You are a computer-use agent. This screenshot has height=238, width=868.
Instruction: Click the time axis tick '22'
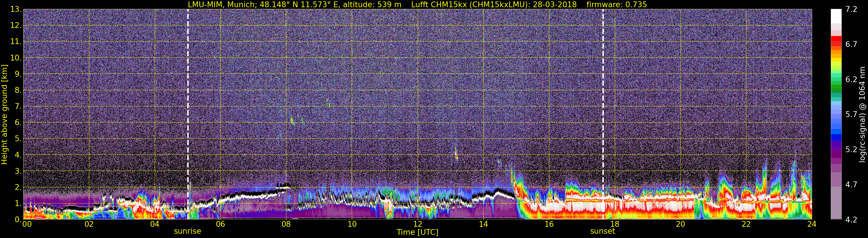746,224
